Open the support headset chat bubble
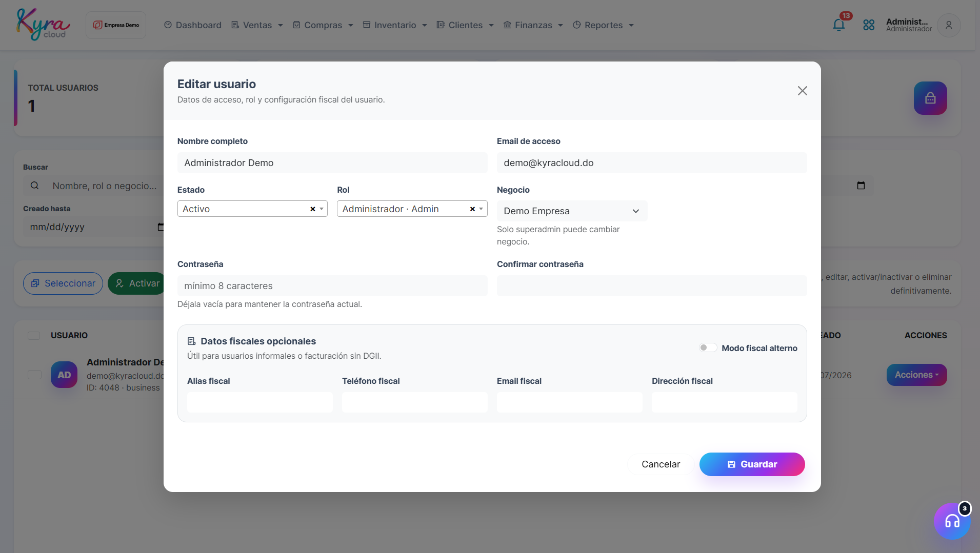Viewport: 980px width, 553px height. coord(952,521)
